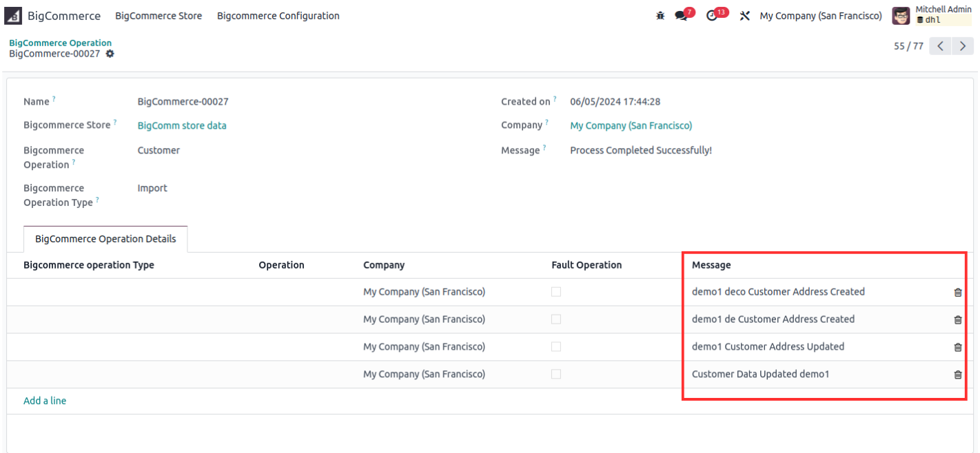The height and width of the screenshot is (453, 980).
Task: Click 'Process Completed Successfully!' message
Action: (x=641, y=150)
